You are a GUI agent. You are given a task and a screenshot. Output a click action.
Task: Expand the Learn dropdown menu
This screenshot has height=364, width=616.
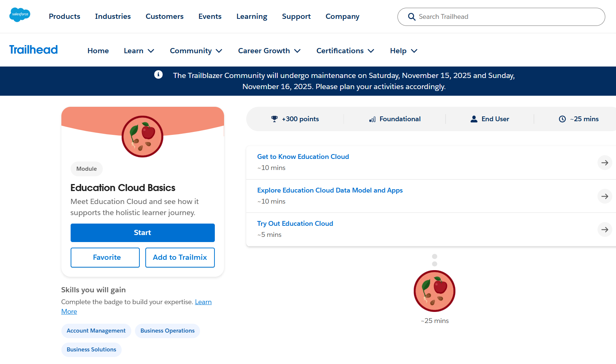coord(139,51)
